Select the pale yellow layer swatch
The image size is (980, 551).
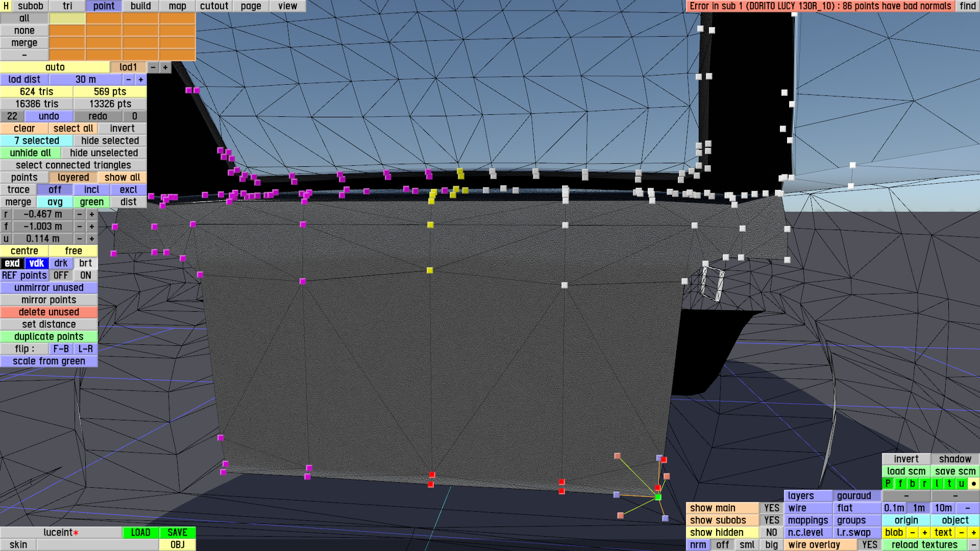67,18
